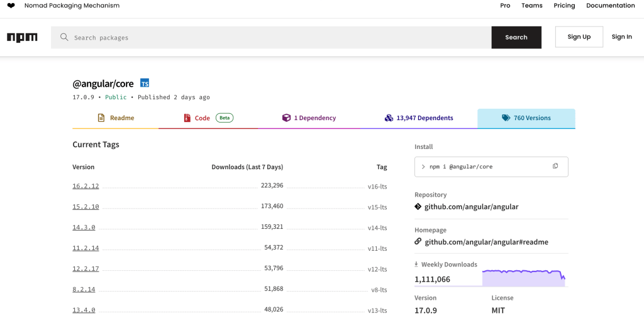This screenshot has height=318, width=644.
Task: Open version 12.2.17 link
Action: pos(86,269)
